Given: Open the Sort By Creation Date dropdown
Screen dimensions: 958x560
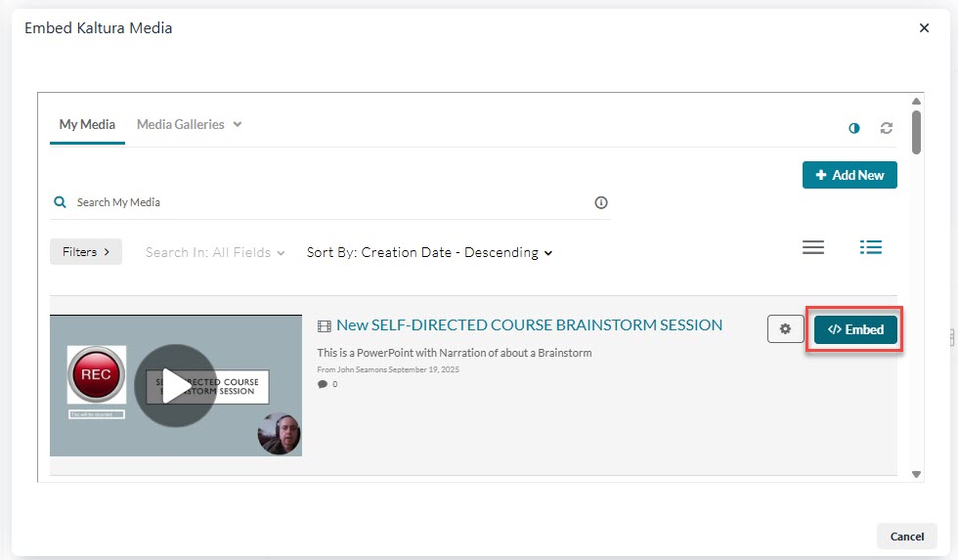Looking at the screenshot, I should pos(429,252).
